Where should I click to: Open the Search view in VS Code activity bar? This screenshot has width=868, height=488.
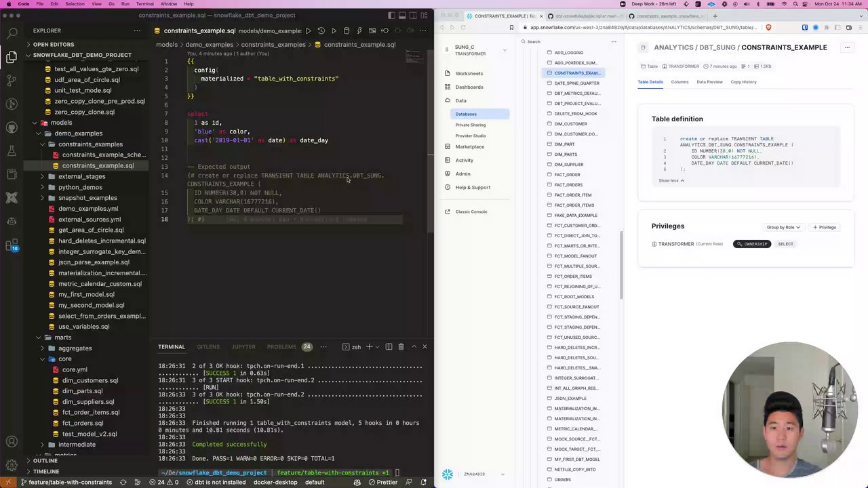12,33
